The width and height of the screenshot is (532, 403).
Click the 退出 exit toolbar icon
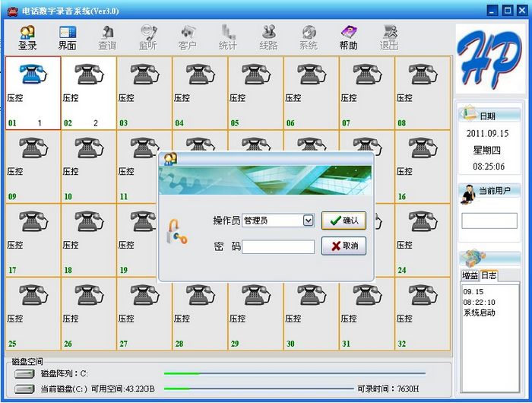pos(389,37)
